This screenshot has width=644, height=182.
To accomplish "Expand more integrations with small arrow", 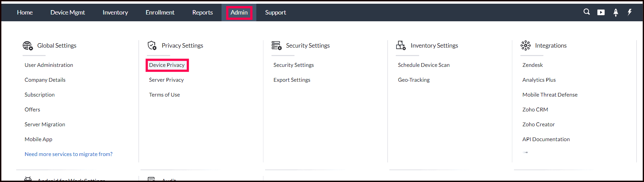I will (x=525, y=152).
